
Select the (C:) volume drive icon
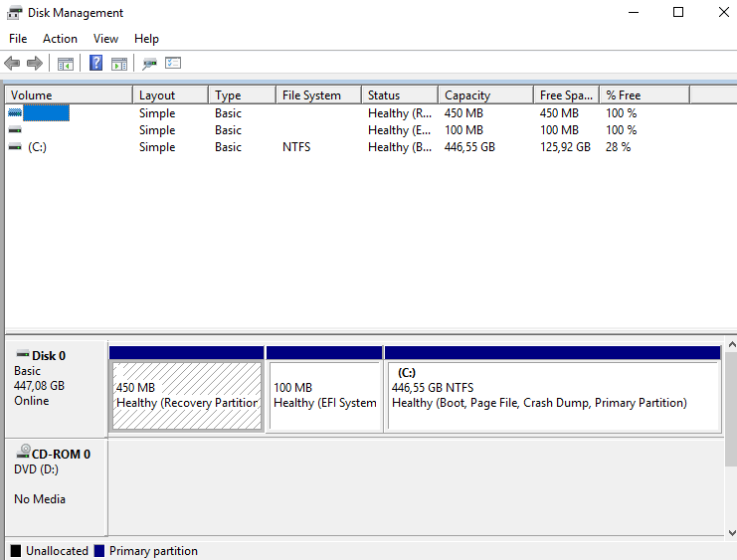coord(15,146)
